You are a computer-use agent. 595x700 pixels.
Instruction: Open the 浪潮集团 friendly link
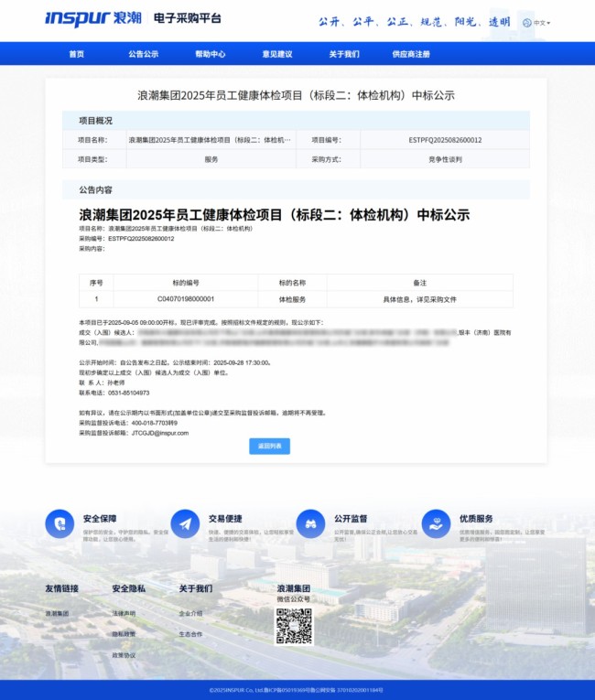[x=57, y=614]
